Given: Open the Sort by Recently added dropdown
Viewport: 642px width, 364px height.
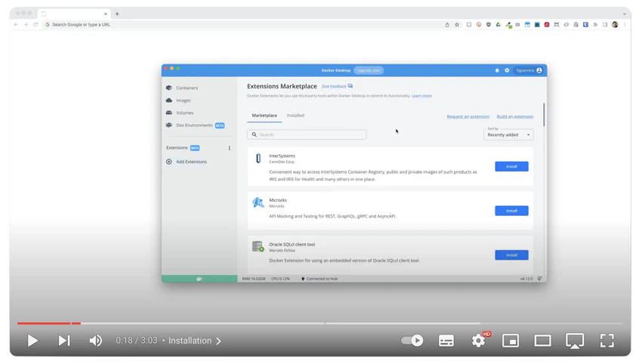Looking at the screenshot, I should pos(508,134).
